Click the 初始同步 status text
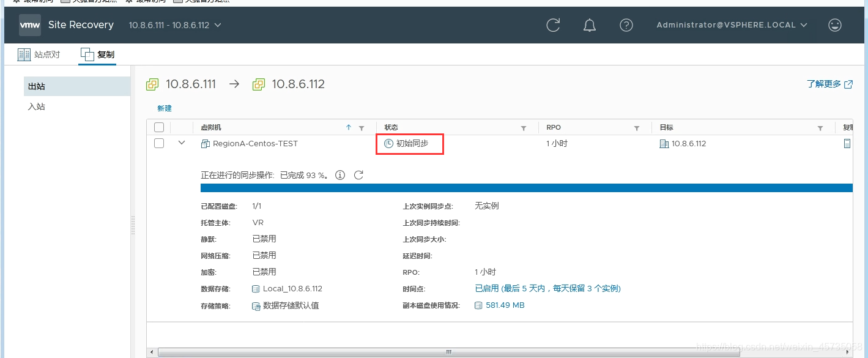 pyautogui.click(x=412, y=144)
